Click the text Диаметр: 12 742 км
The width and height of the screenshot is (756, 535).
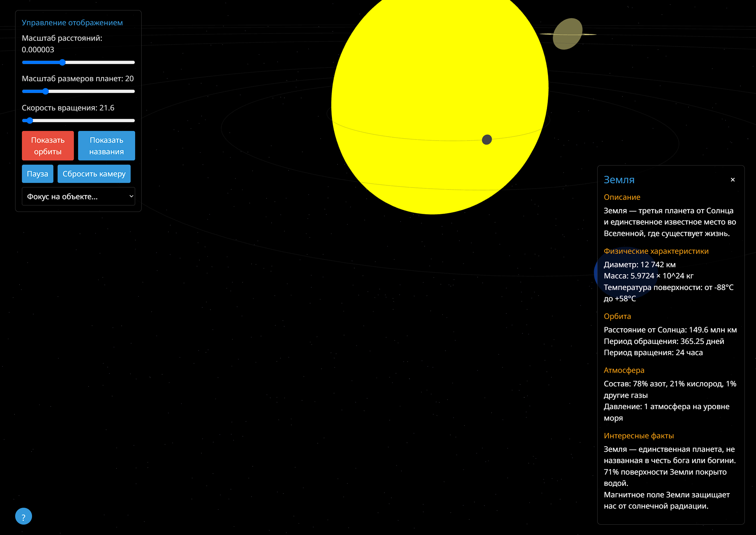639,264
